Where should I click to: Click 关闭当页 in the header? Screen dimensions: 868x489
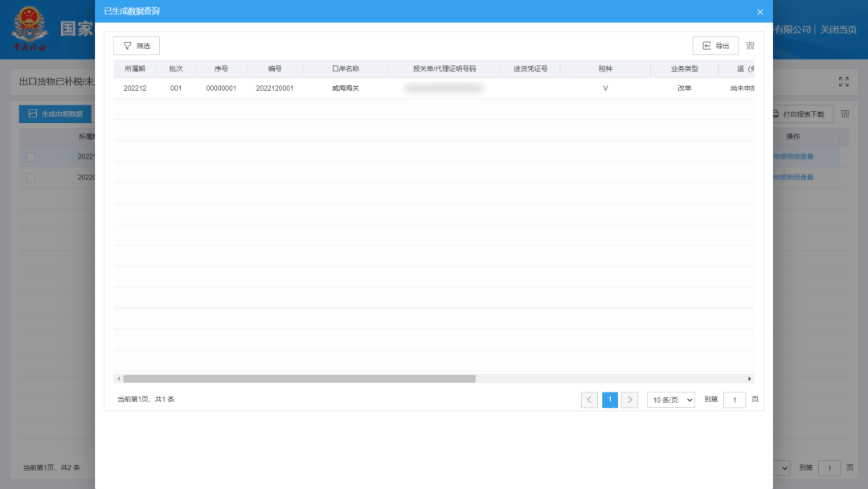[x=838, y=29]
